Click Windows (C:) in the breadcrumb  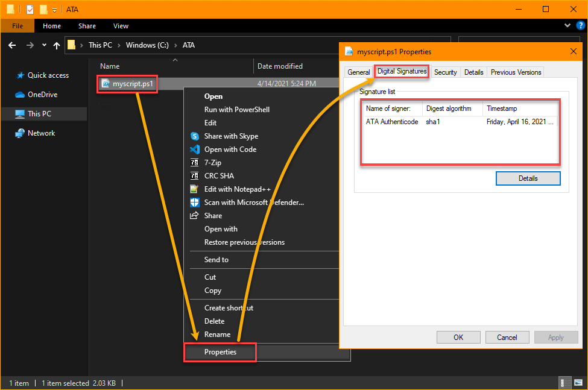point(147,45)
